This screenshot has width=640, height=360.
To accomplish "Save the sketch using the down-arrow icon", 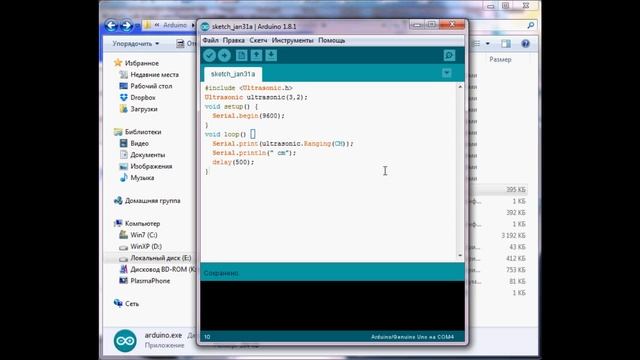I will [271, 56].
